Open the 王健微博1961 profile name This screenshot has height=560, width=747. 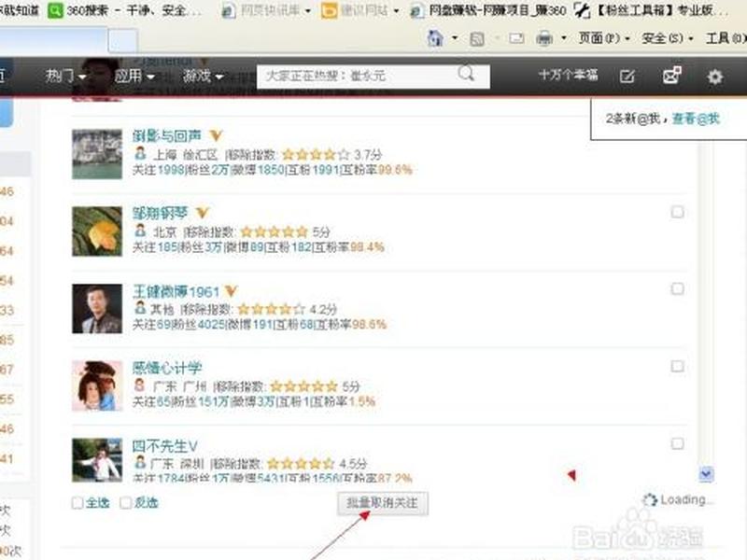176,291
